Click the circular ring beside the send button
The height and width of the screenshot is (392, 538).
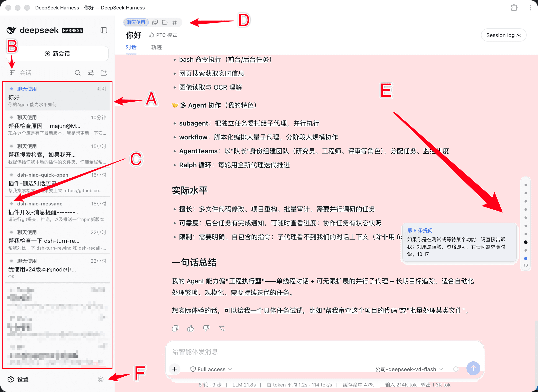(x=456, y=369)
